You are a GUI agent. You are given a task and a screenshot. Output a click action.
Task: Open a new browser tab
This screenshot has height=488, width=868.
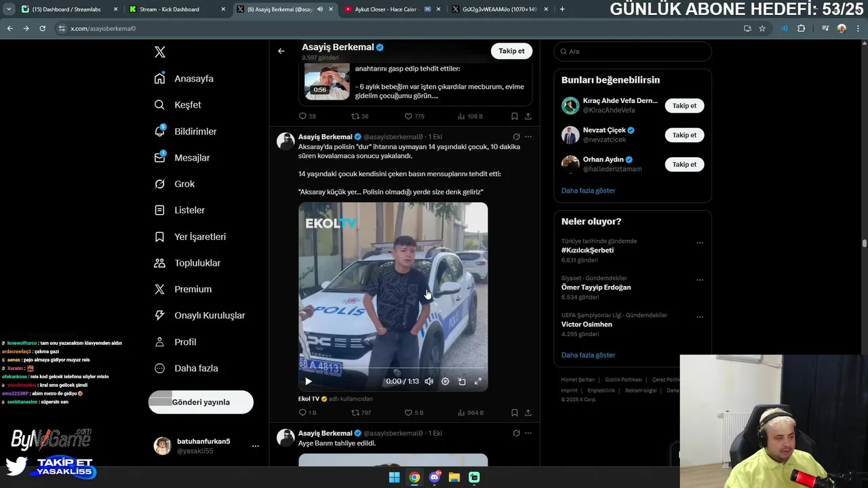click(x=562, y=9)
